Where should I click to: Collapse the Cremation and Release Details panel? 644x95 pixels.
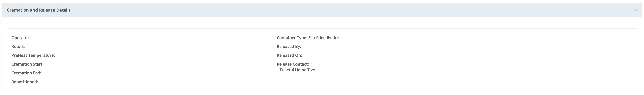(x=635, y=10)
